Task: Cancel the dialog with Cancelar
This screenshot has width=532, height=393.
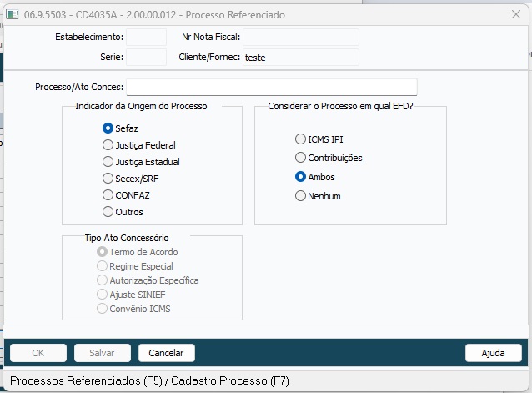Action: click(x=166, y=353)
